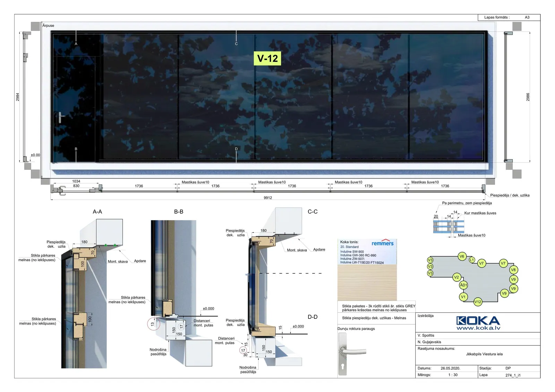
Task: Click the 'Koka tonis:' heading
Action: (x=349, y=242)
